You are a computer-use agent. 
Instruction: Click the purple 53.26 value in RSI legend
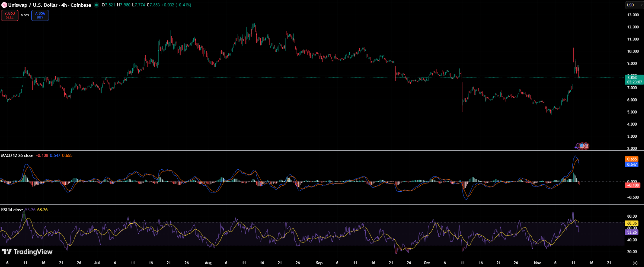(x=30, y=210)
